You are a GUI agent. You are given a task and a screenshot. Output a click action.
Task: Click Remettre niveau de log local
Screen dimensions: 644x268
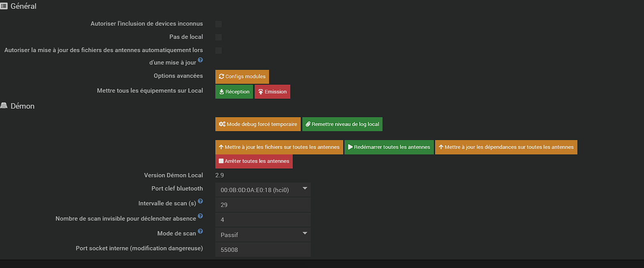[x=342, y=124]
